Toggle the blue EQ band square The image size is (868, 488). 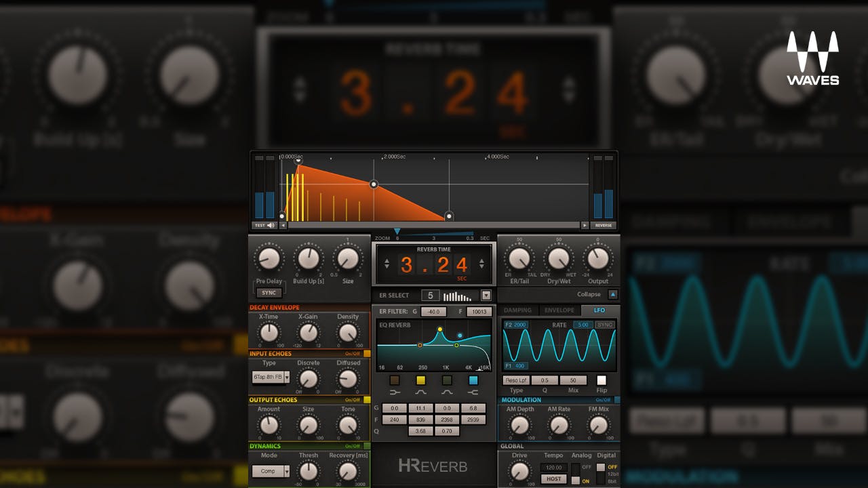tap(473, 380)
